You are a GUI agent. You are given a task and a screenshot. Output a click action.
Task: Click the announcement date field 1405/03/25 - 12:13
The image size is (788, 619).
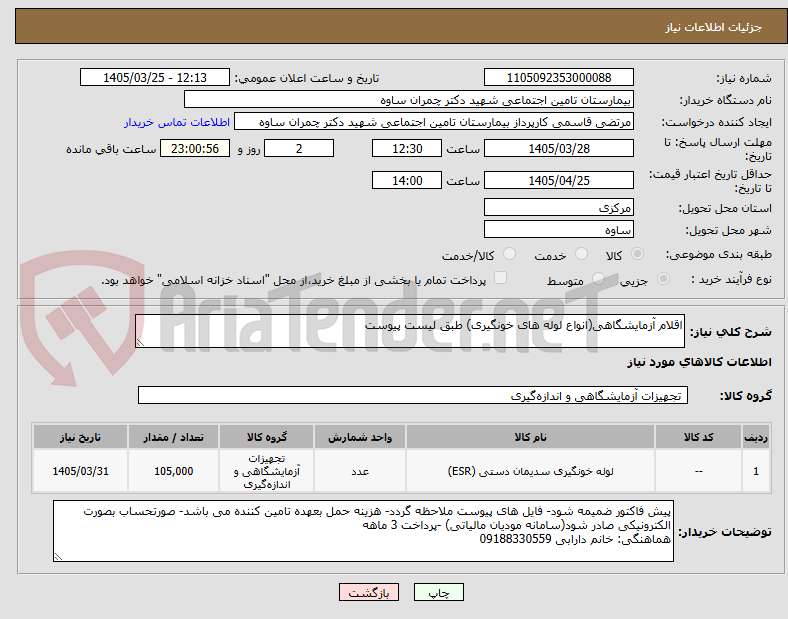coord(155,78)
